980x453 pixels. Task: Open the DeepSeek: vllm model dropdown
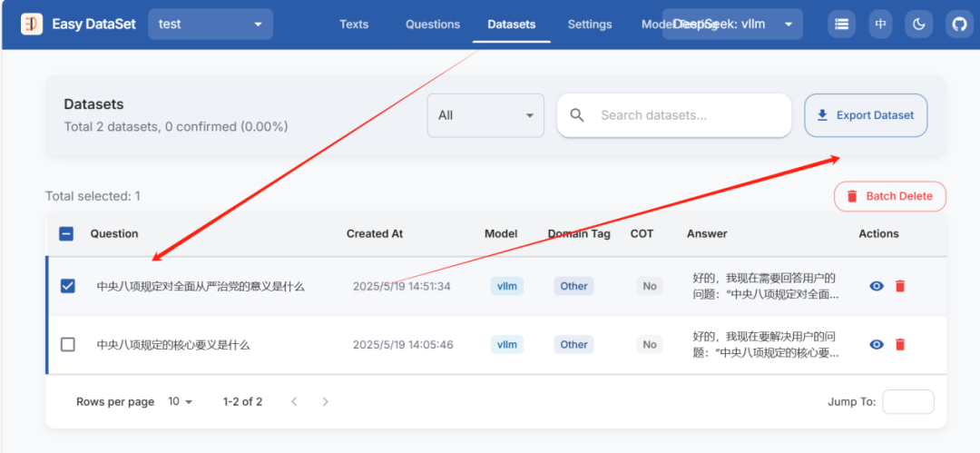point(732,25)
